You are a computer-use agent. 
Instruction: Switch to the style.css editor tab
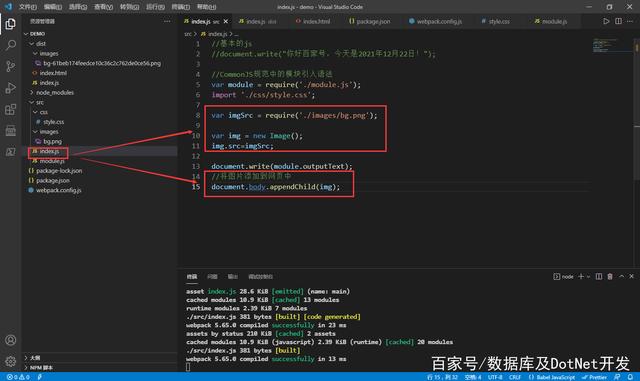coord(496,21)
